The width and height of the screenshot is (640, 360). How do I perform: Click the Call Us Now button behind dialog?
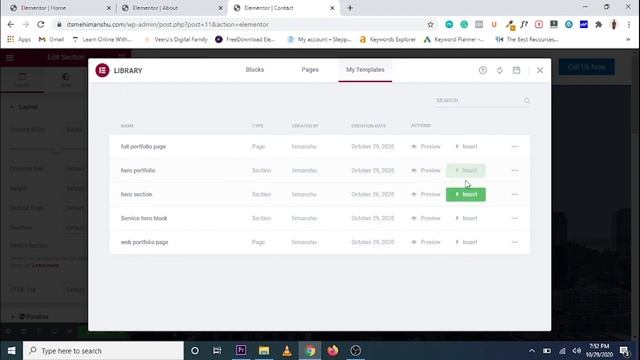(587, 67)
